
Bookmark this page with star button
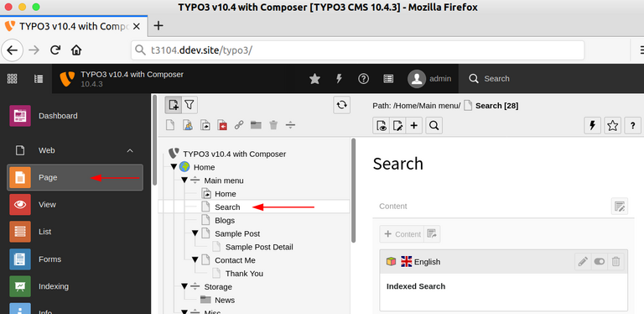(x=613, y=126)
